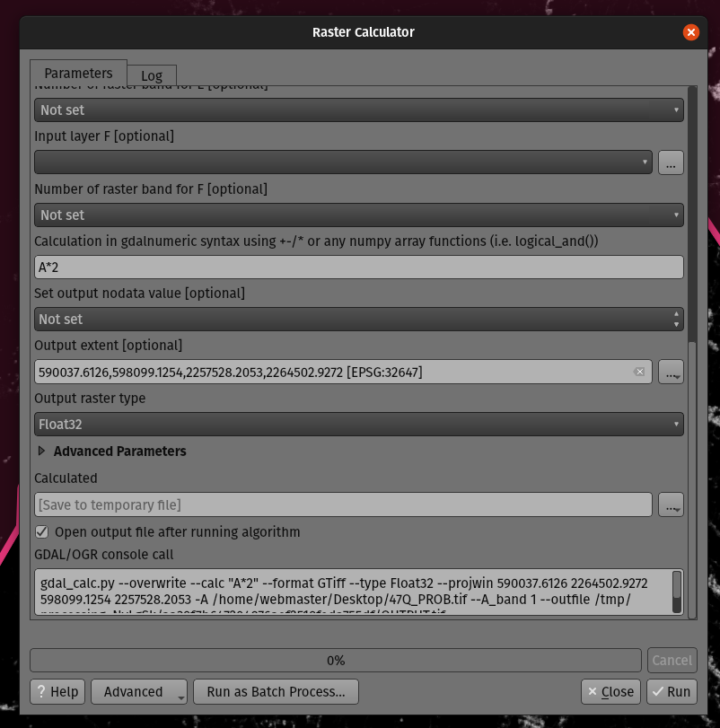Open Number of raster band for F dropdown
Viewport: 720px width, 728px height.
358,215
